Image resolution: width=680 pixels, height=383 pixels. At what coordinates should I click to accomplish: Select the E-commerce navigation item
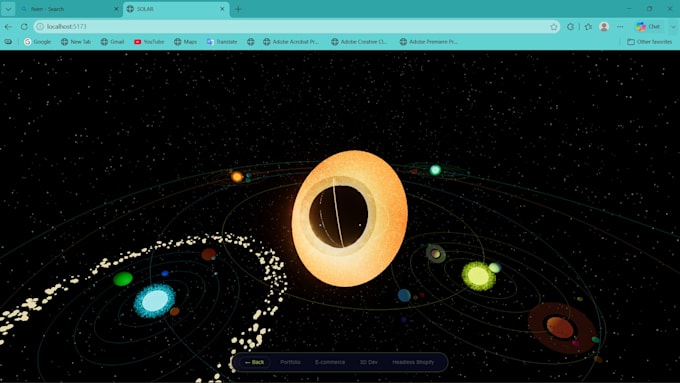click(330, 362)
